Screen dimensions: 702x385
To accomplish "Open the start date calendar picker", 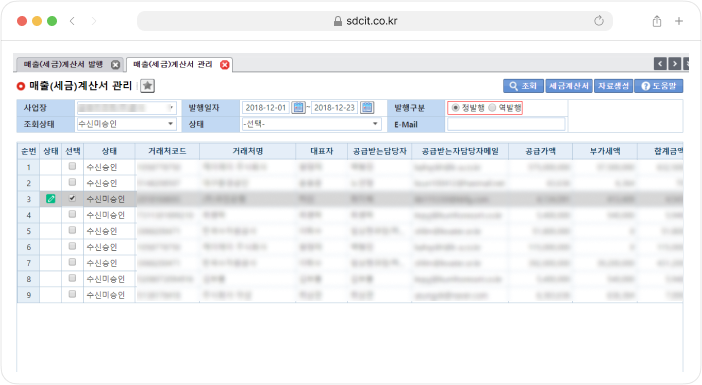I will pos(298,107).
